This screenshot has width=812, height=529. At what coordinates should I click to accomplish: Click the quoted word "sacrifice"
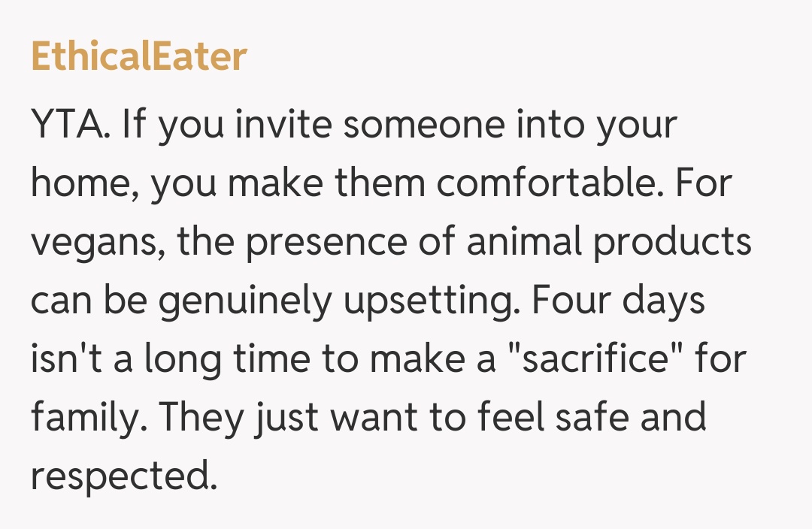(x=588, y=359)
